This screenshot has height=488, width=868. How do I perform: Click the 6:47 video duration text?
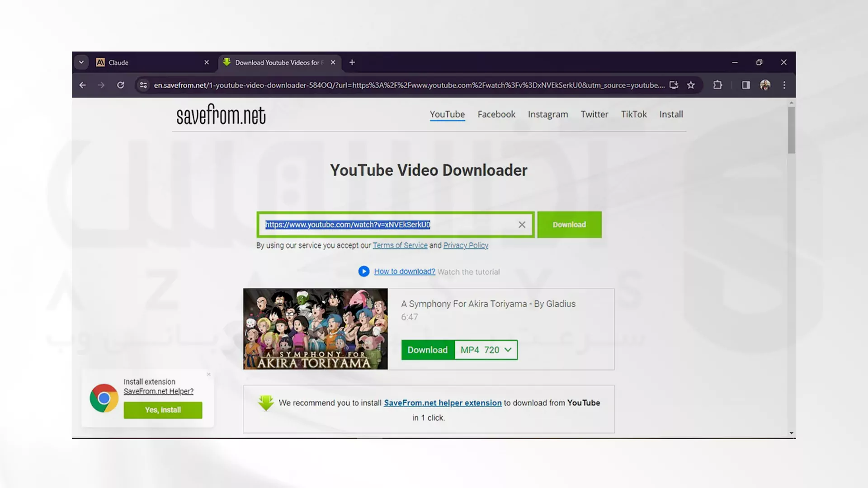pyautogui.click(x=410, y=317)
